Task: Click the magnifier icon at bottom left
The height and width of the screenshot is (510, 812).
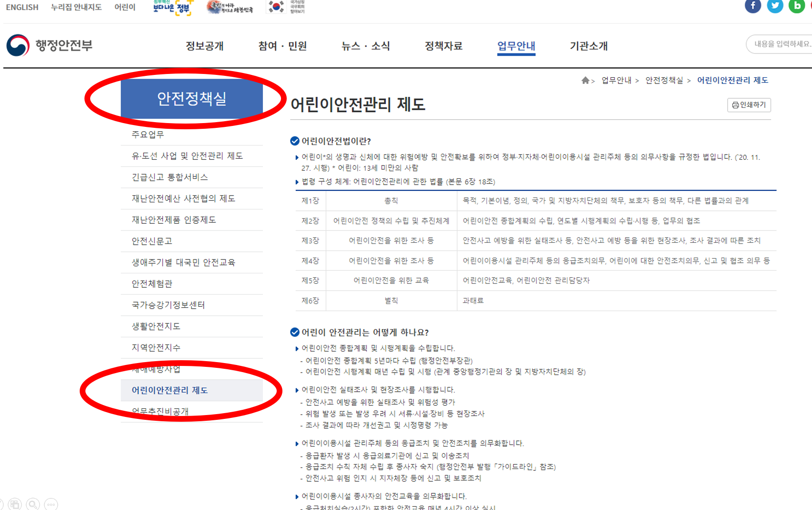Action: (33, 504)
